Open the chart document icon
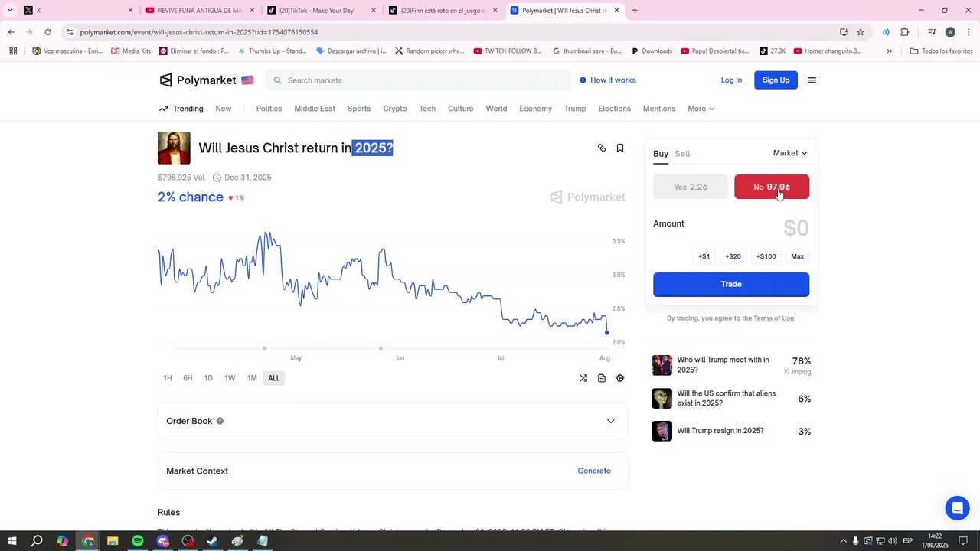Viewport: 980px width, 551px height. click(x=602, y=378)
